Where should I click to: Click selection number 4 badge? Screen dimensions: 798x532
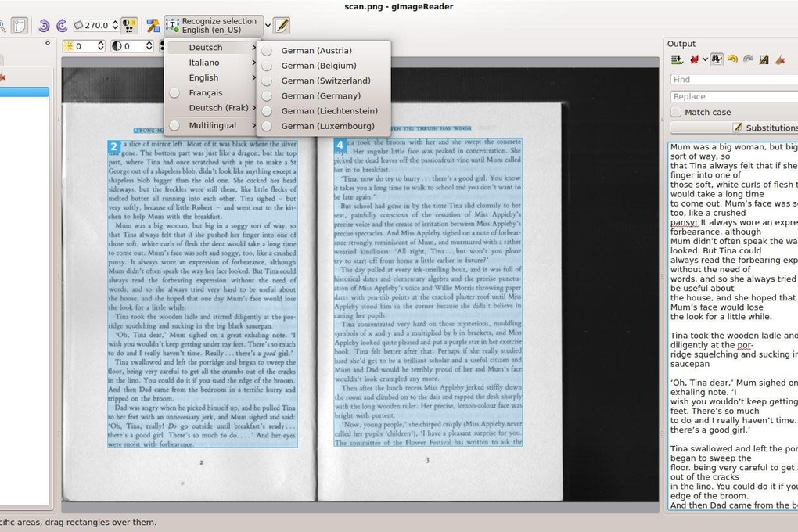point(340,145)
